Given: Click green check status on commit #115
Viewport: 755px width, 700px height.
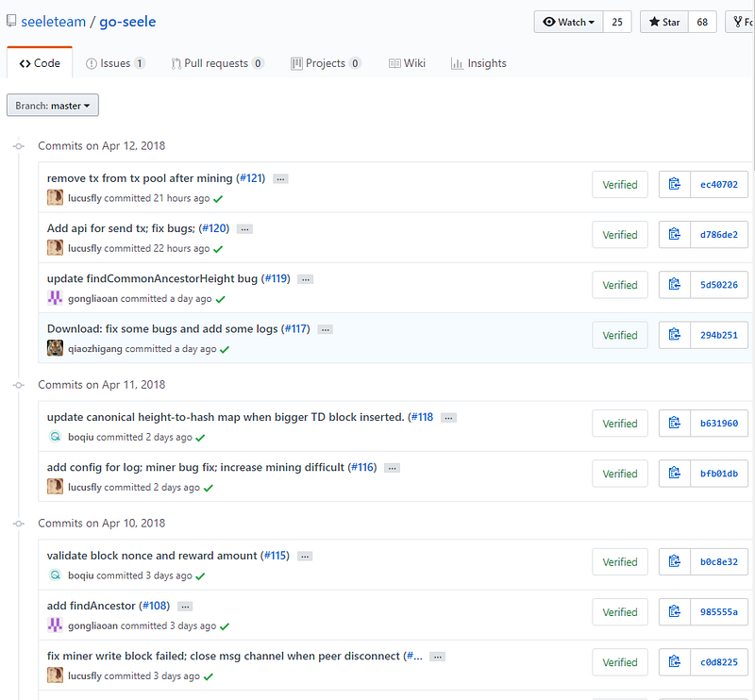Looking at the screenshot, I should [200, 576].
